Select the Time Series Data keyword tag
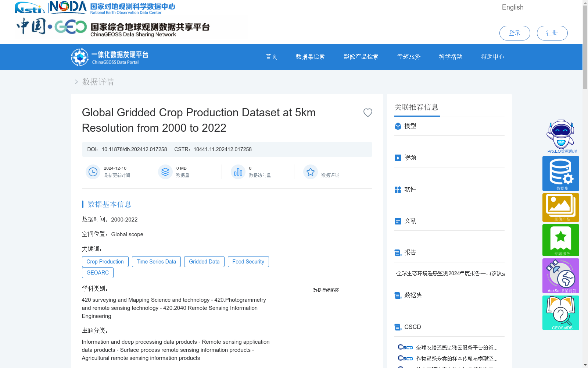 [156, 262]
